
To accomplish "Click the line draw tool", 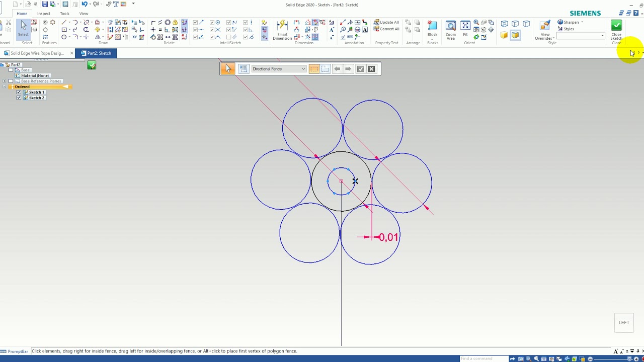I will coord(64,23).
